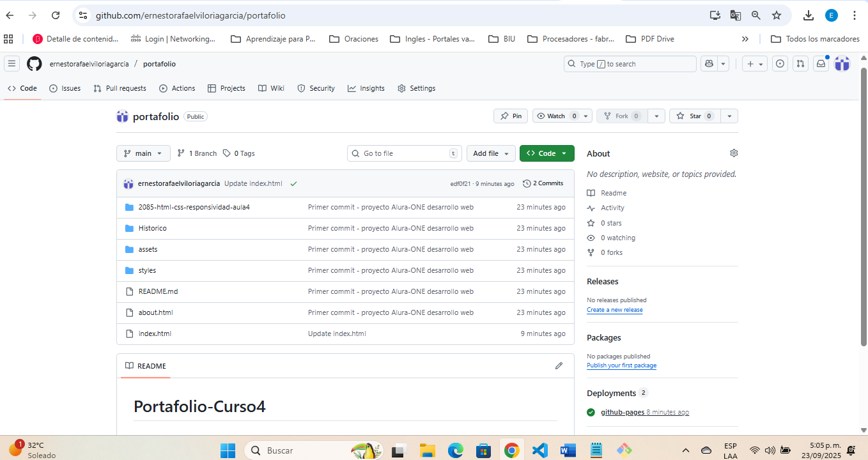Viewport: 868px width, 460px height.
Task: Click the Go to file input
Action: tap(405, 153)
